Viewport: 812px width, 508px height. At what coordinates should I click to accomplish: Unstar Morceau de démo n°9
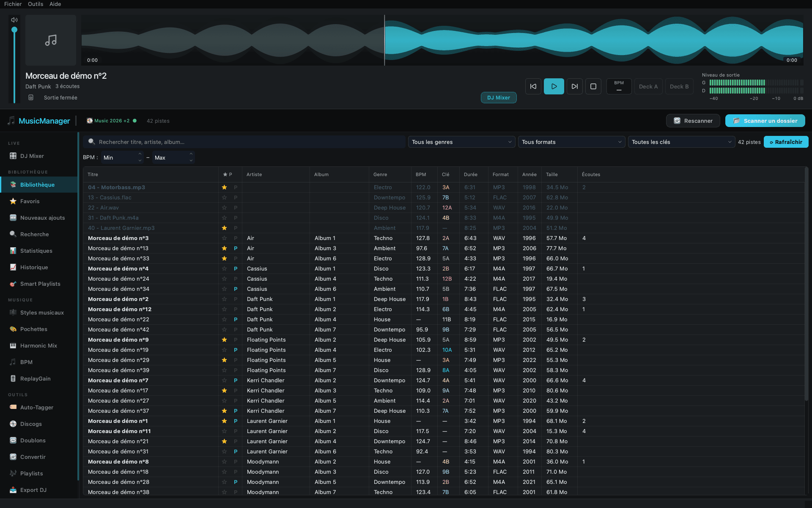point(225,340)
